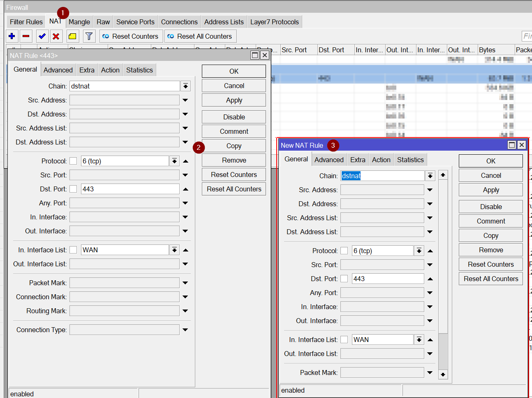
Task: Toggle In. Interface List invert checkbox in NAT Rule <443>
Action: pos(73,250)
